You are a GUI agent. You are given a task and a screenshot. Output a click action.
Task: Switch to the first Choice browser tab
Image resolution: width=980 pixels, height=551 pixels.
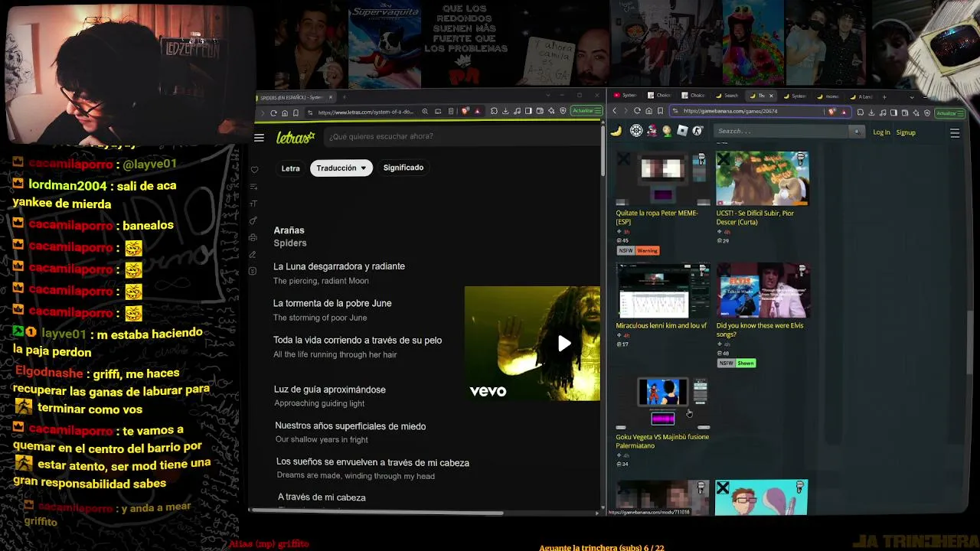point(661,96)
